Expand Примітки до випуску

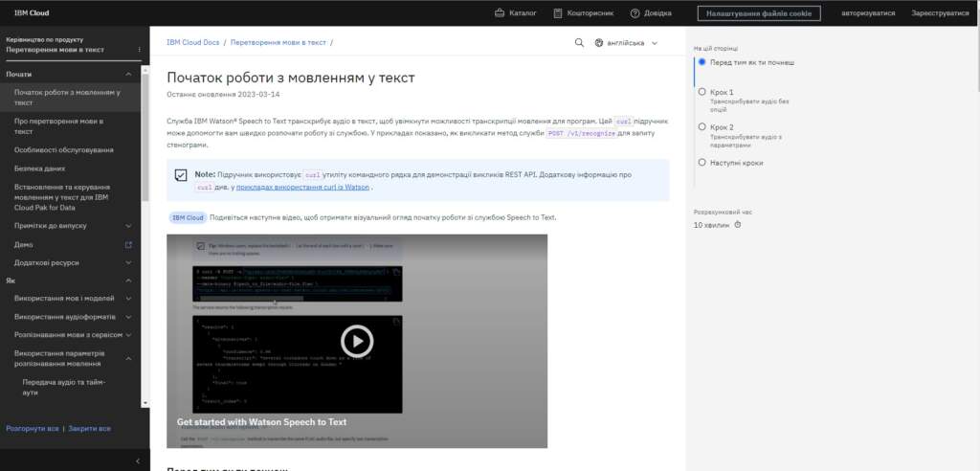point(129,226)
